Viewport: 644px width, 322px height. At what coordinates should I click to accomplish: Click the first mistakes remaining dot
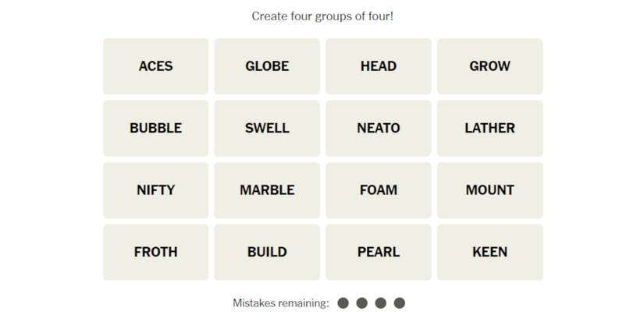[x=343, y=303]
